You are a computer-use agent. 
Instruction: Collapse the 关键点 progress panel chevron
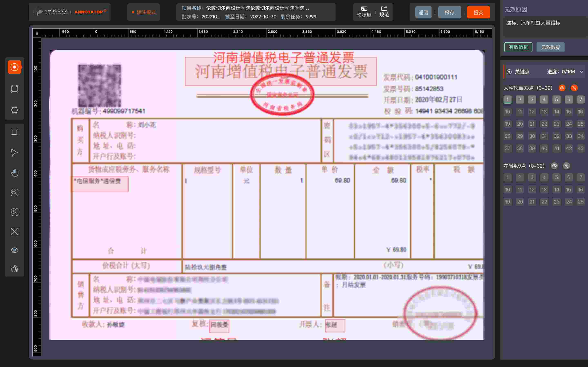pyautogui.click(x=581, y=72)
